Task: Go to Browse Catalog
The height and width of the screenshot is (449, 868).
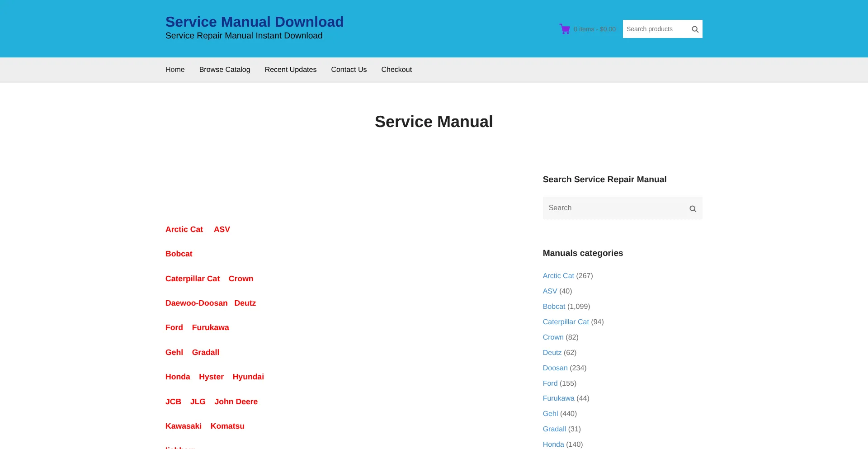Action: tap(224, 70)
